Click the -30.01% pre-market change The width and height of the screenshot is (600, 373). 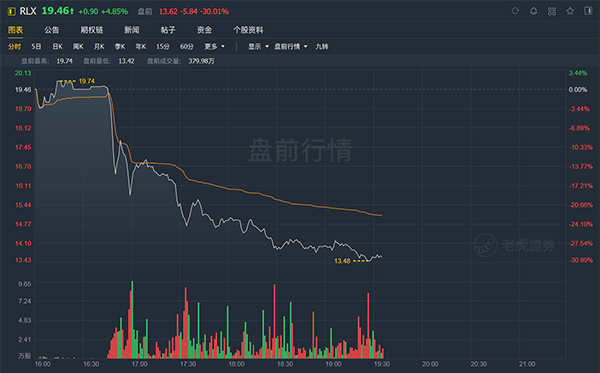[214, 11]
